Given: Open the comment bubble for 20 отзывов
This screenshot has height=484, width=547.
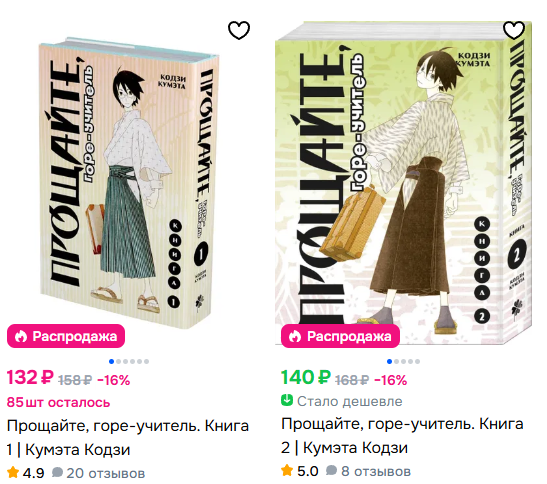Looking at the screenshot, I should tap(57, 472).
